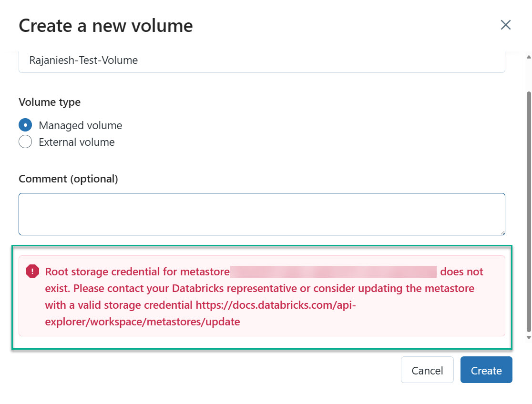Click the red error alert icon
The height and width of the screenshot is (404, 532).
(31, 271)
